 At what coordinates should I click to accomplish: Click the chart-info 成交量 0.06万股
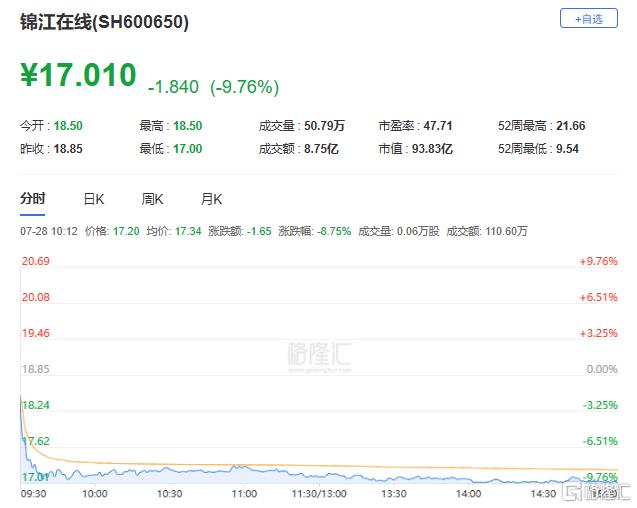pos(418,231)
